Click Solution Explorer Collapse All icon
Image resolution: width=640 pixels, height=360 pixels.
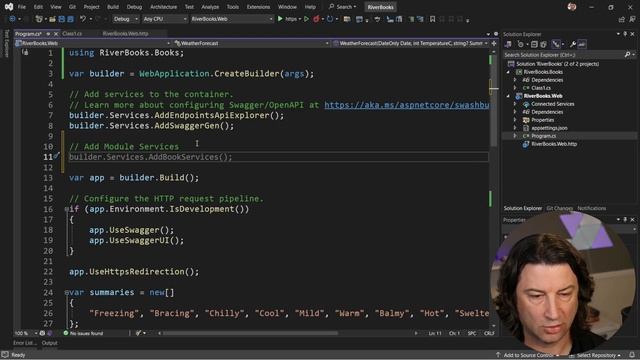(x=534, y=44)
